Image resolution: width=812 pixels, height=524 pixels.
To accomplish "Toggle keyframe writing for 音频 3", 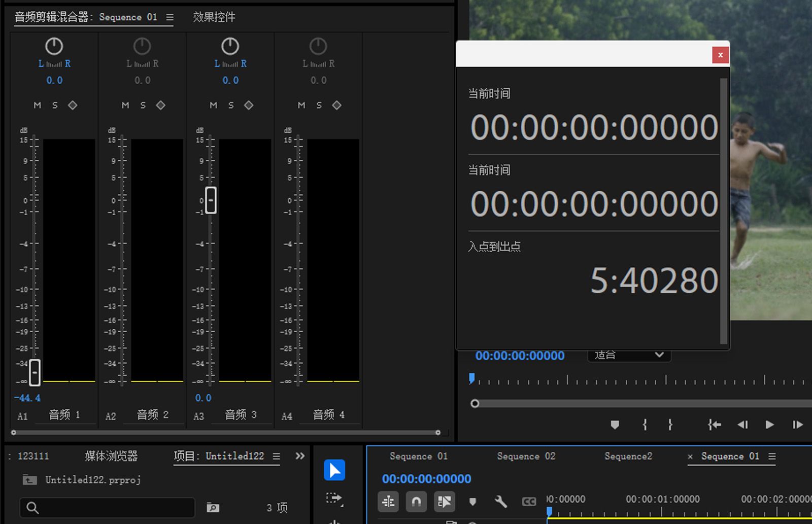I will [249, 105].
